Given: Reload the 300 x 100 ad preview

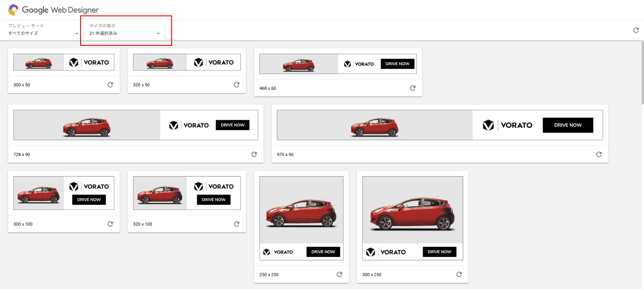Looking at the screenshot, I should click(110, 224).
